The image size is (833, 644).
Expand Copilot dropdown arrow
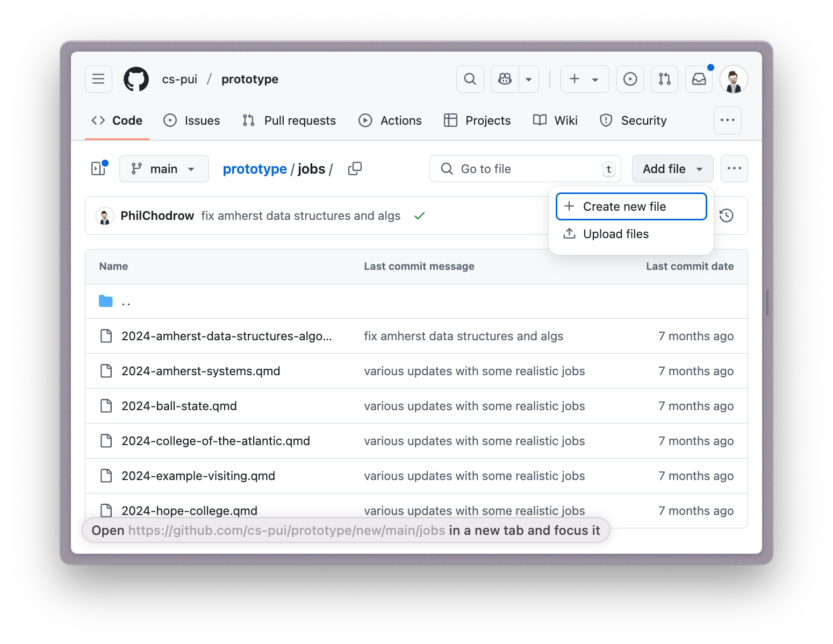pyautogui.click(x=529, y=79)
